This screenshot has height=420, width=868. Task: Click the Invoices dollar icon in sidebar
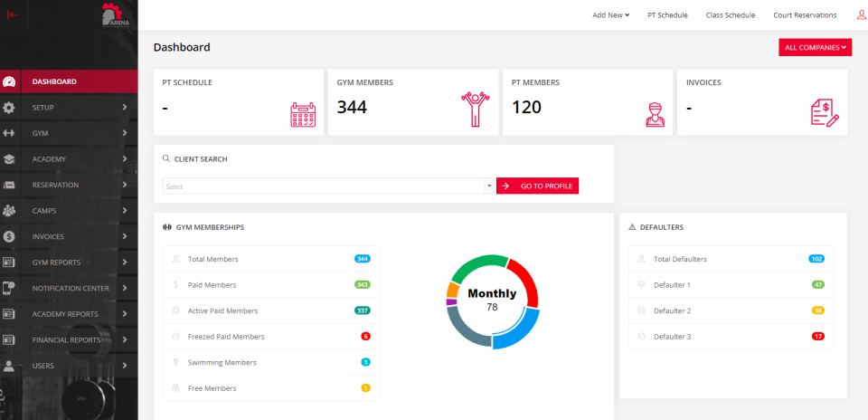[x=10, y=236]
